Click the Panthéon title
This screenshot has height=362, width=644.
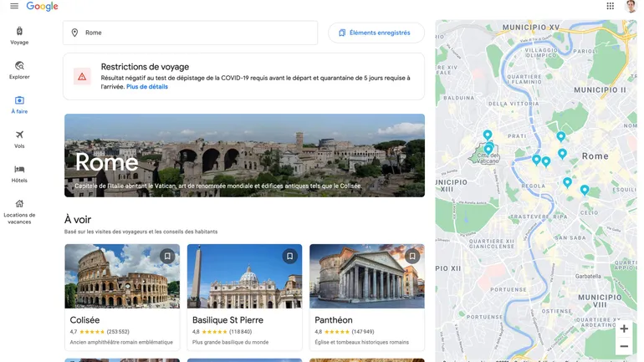pyautogui.click(x=334, y=320)
